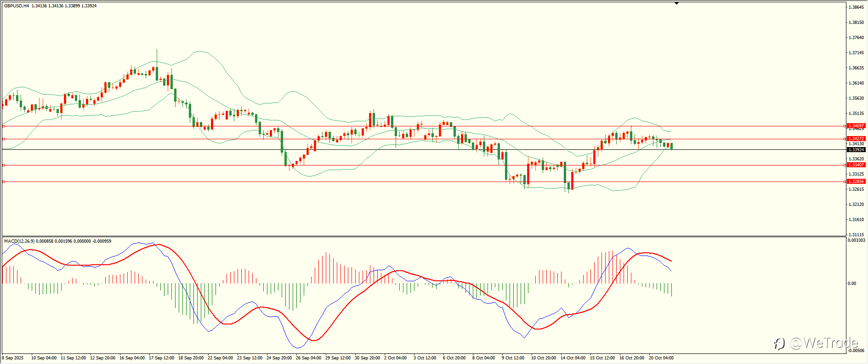This screenshot has height=364, width=868.
Task: Click the 26 Sep 04:00 time label
Action: pyautogui.click(x=308, y=358)
